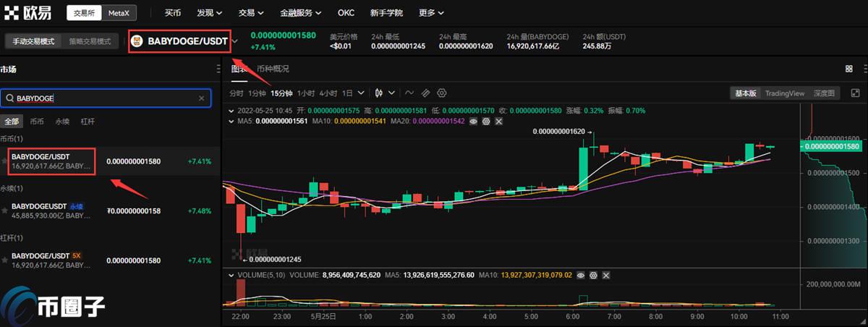Click the layout grid icon at top right
This screenshot has width=868, height=327.
848,69
